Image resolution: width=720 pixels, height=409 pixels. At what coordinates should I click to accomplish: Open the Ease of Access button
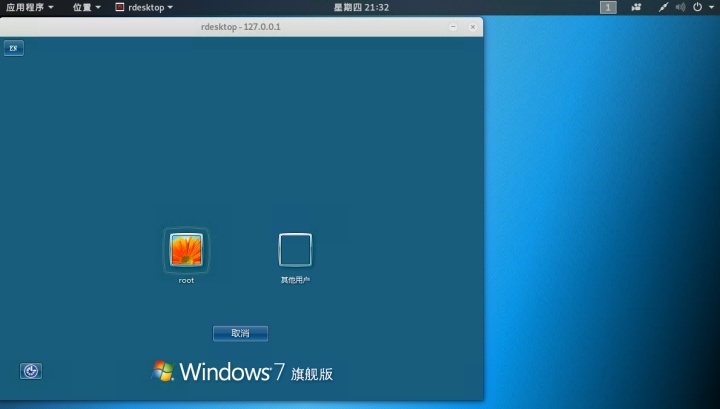[31, 371]
